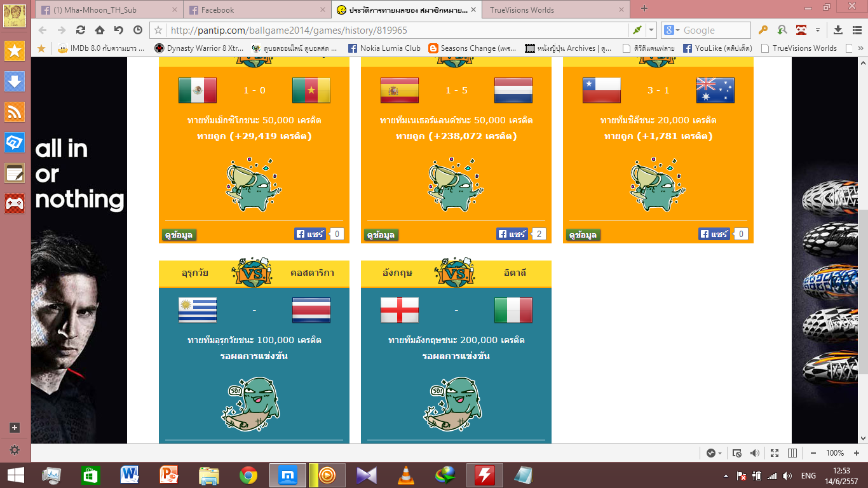The height and width of the screenshot is (488, 868).
Task: Open the Dynasty Warrior 8 bookmark
Action: pos(200,48)
